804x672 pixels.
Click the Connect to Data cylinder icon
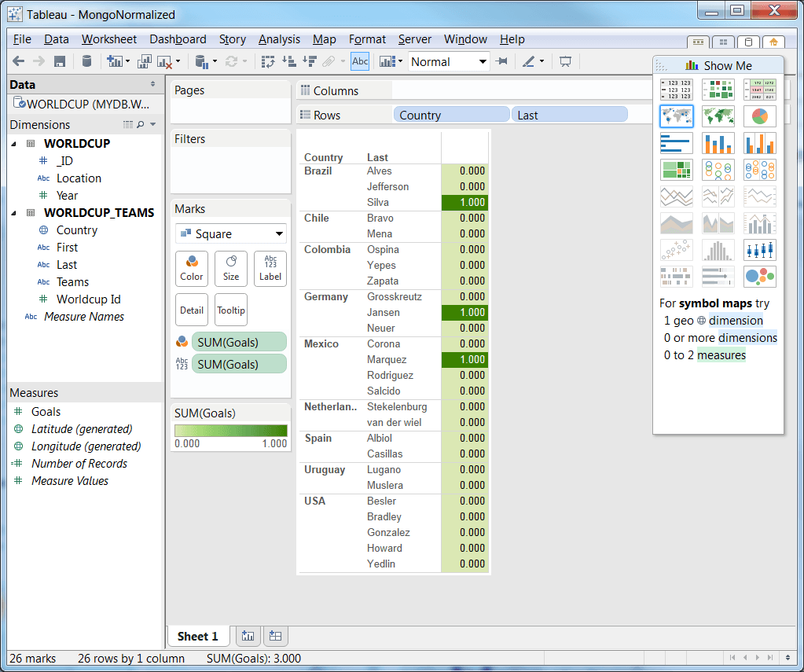tap(86, 61)
